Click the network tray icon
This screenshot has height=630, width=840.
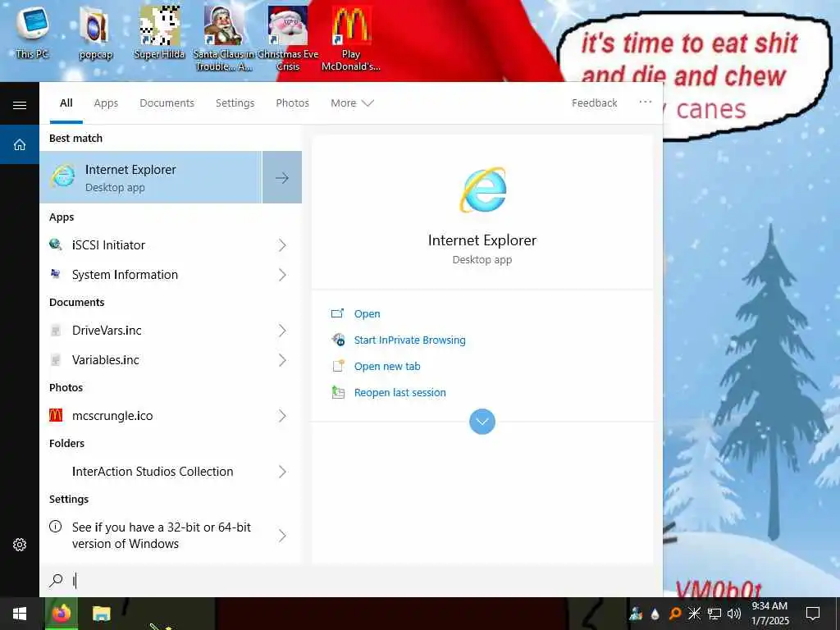(x=714, y=614)
